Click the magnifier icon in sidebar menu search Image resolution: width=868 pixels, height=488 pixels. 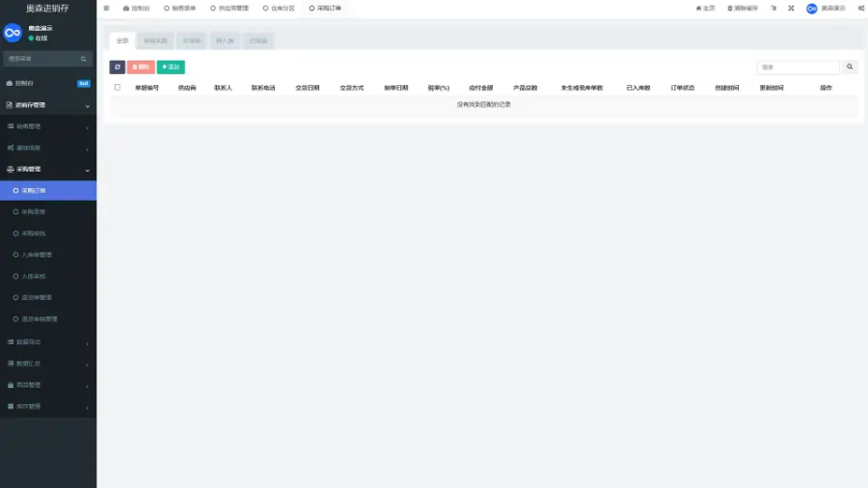pos(84,59)
